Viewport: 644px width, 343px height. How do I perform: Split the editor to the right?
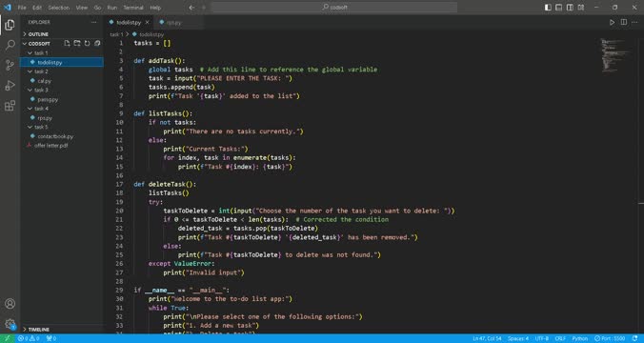point(623,22)
